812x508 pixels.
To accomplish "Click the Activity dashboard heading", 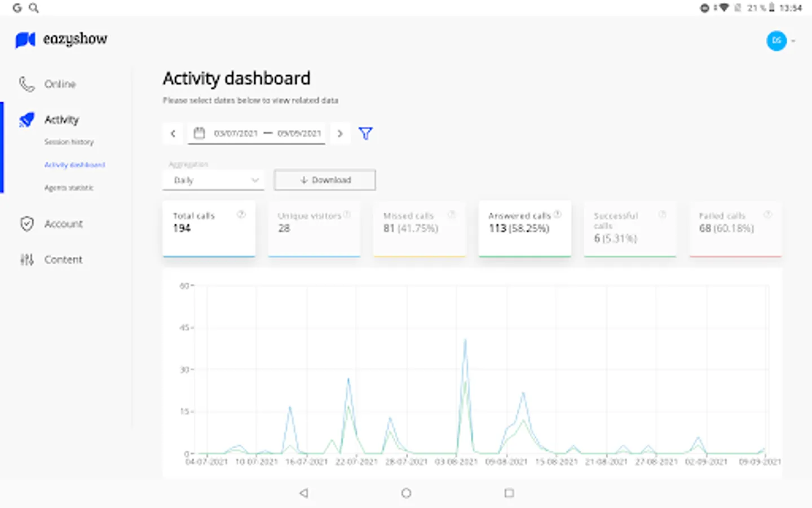I will 237,78.
